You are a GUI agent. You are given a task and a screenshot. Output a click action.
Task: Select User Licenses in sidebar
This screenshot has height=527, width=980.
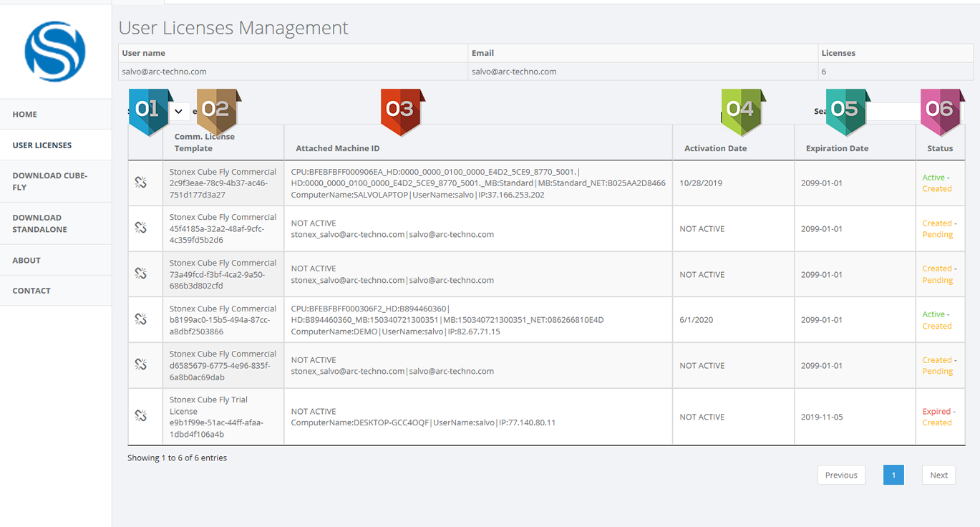(56, 145)
